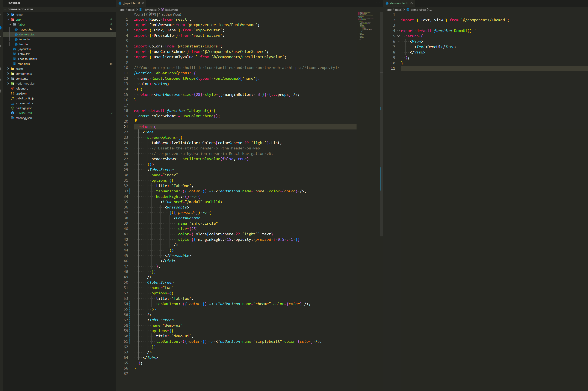This screenshot has height=391, width=588.
Task: Expand the node_modules folder
Action: 25,84
